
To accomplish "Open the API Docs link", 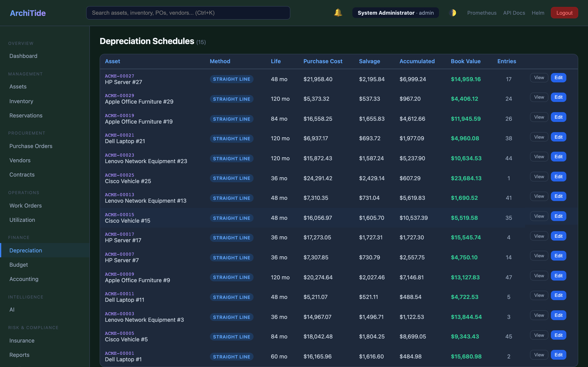I will (514, 13).
